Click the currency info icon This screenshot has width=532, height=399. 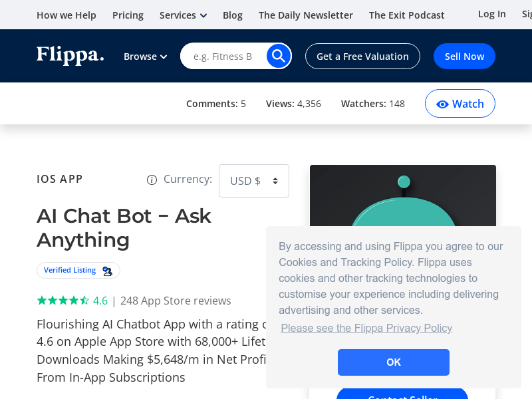coord(152,180)
